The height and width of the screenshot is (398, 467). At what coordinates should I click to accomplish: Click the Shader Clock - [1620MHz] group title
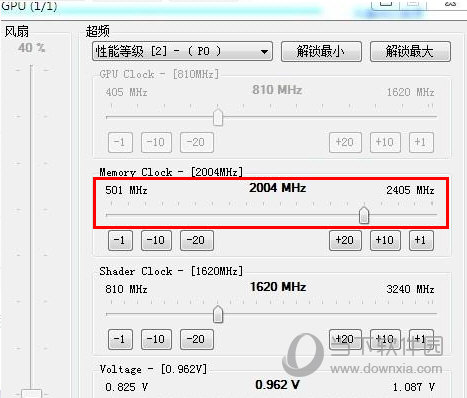pyautogui.click(x=171, y=271)
